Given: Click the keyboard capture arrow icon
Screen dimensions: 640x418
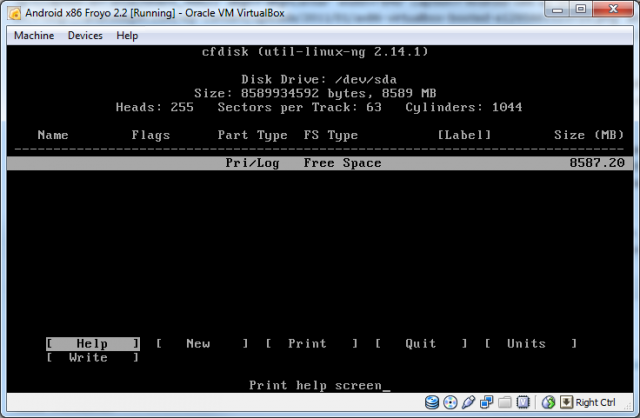Looking at the screenshot, I should [x=567, y=402].
